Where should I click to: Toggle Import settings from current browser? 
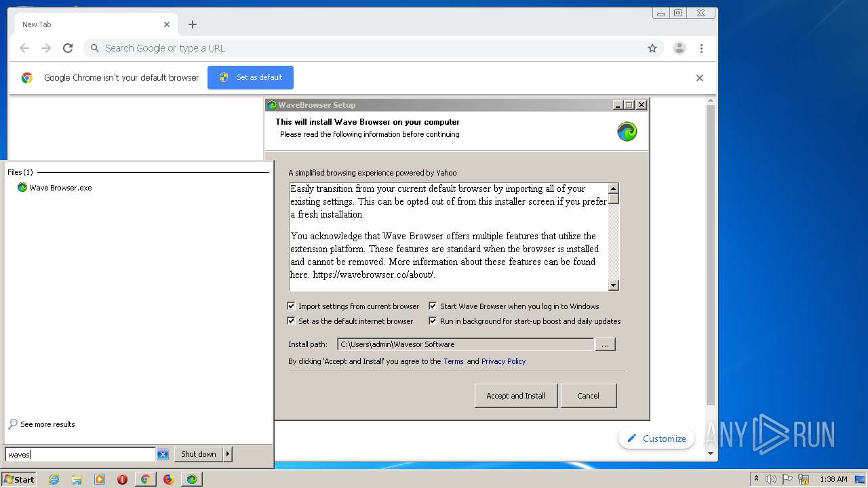tap(291, 306)
